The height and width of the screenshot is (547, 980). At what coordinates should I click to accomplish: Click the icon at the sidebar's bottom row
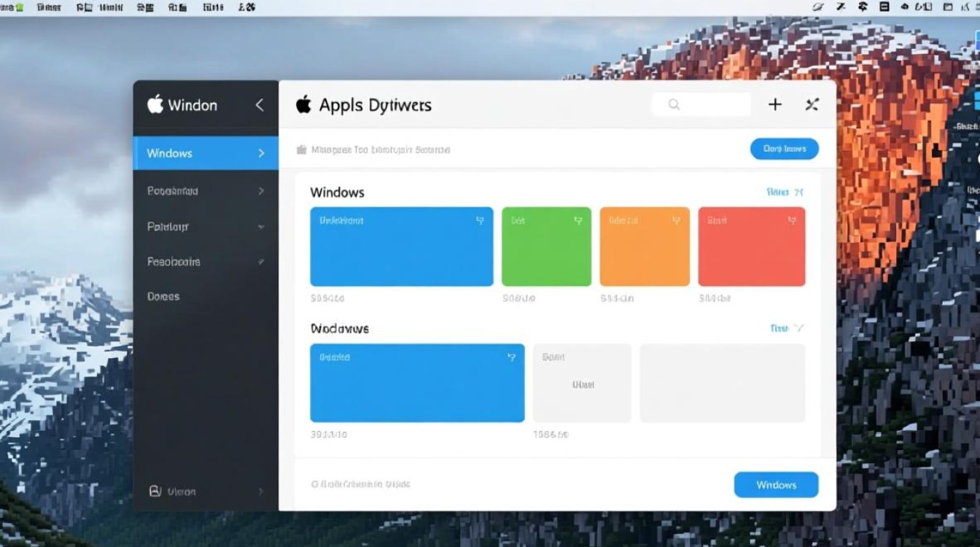pos(155,491)
